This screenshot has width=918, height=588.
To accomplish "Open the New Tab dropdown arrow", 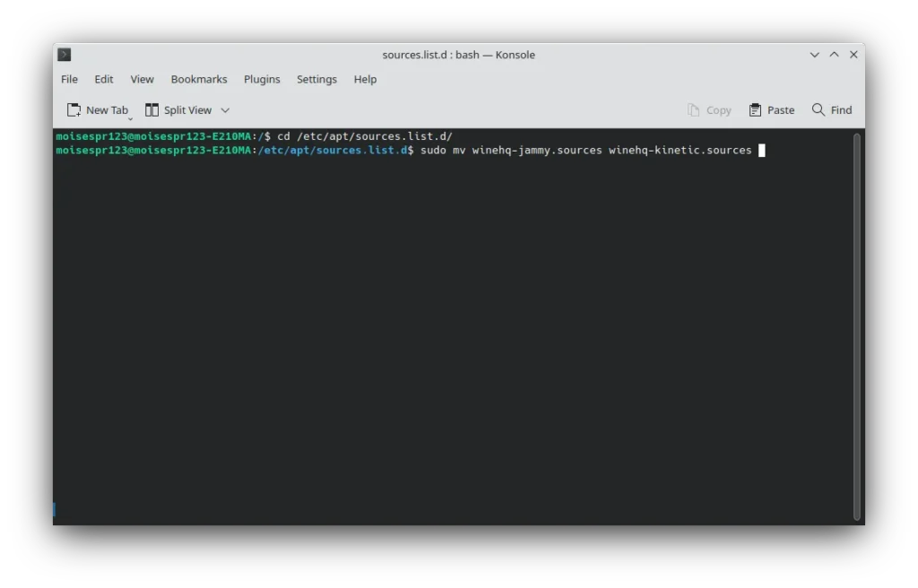I will pyautogui.click(x=130, y=118).
